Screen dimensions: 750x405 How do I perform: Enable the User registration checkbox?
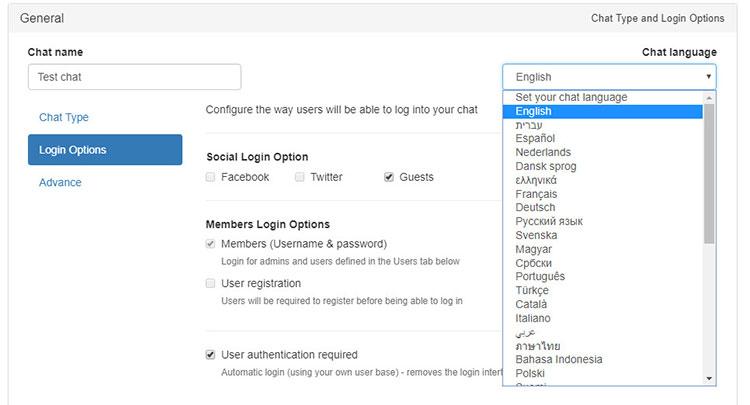[x=211, y=283]
